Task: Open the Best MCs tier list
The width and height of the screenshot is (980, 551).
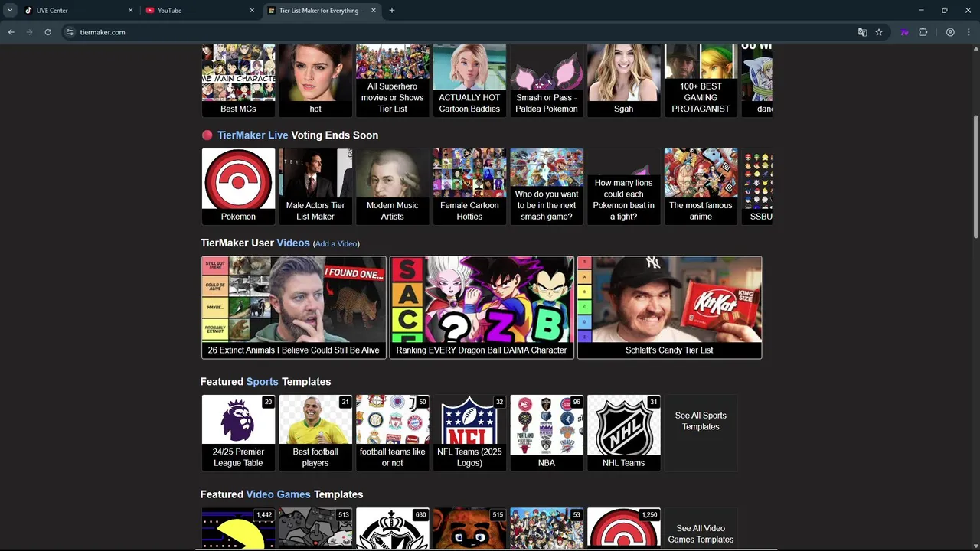Action: [238, 80]
